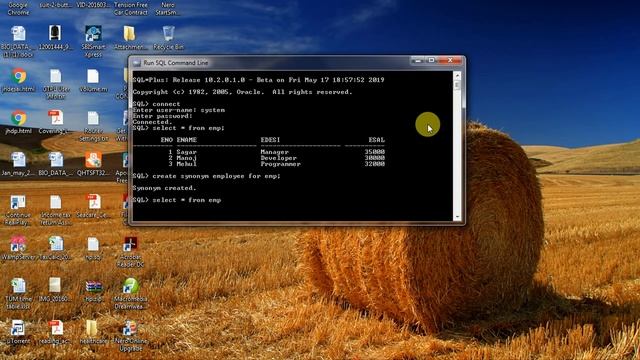The image size is (640, 360).
Task: Select the Macromedia Dreamweaver shortcut
Action: (x=131, y=293)
